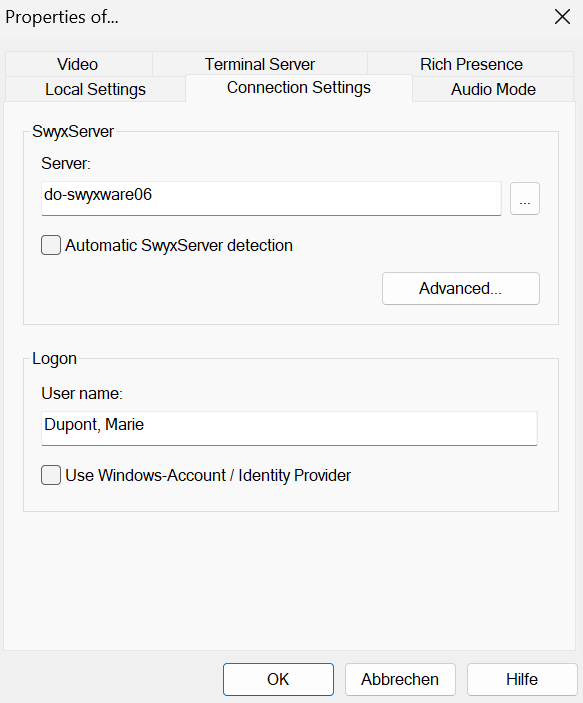583x703 pixels.
Task: Switch to the Video tab
Action: [x=78, y=64]
